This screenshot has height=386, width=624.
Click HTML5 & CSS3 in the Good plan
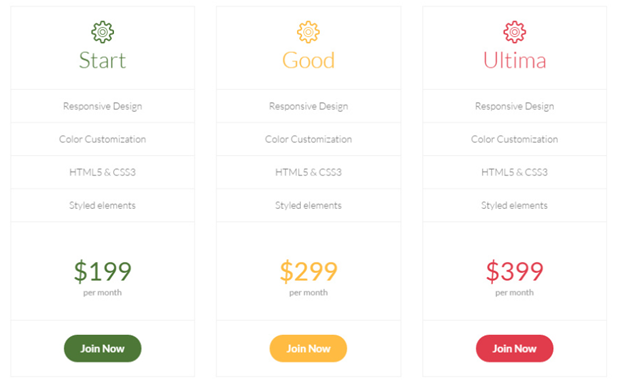point(308,172)
